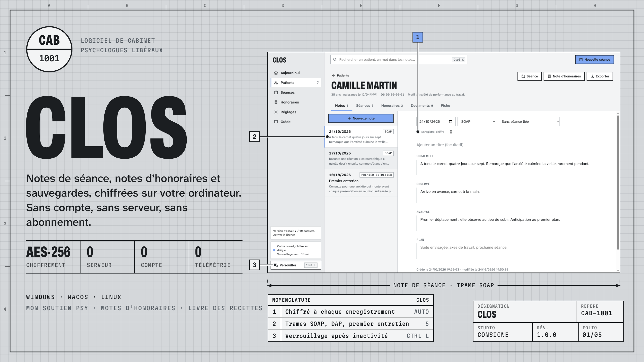The width and height of the screenshot is (644, 362).
Task: Click the scrollbar down arrow
Action: click(x=618, y=270)
